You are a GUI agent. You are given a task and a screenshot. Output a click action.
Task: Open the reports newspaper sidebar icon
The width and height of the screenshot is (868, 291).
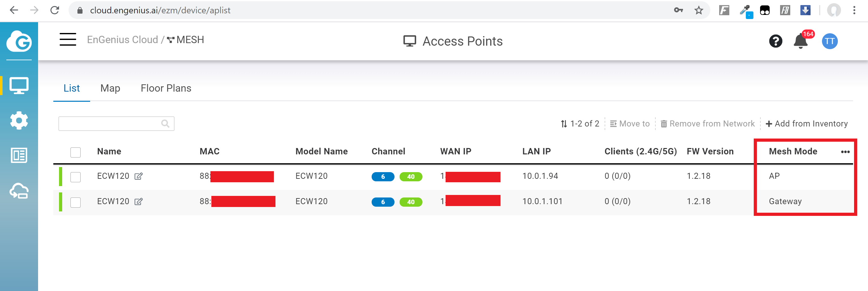click(x=19, y=155)
